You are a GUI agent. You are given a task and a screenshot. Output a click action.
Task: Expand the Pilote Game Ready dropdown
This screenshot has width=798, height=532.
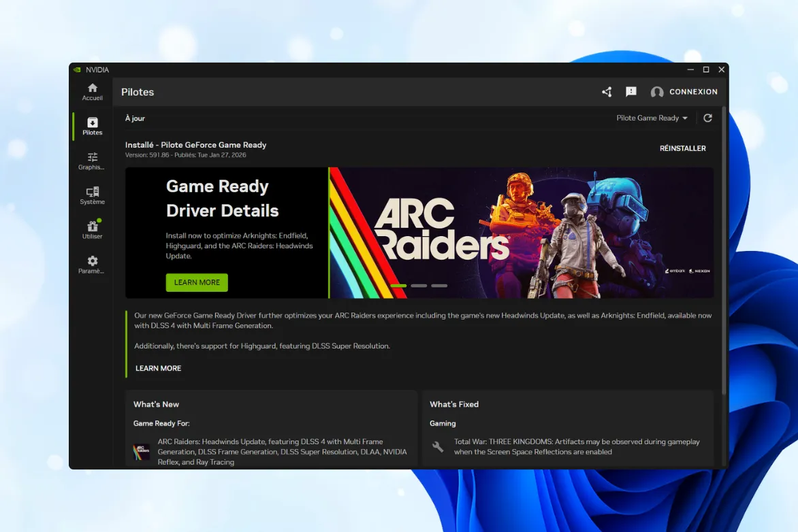coord(652,118)
